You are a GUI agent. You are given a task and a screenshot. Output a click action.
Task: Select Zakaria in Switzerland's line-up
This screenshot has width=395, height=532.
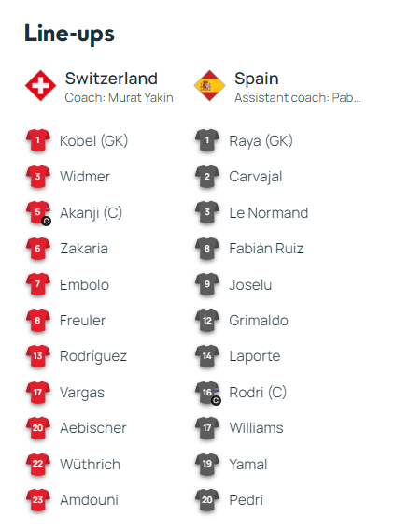coord(84,249)
